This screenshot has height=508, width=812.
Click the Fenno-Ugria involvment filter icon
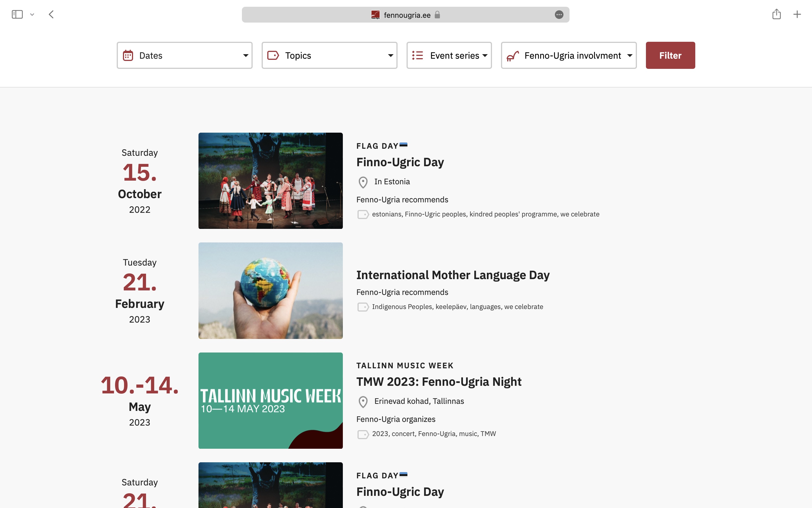(x=513, y=56)
